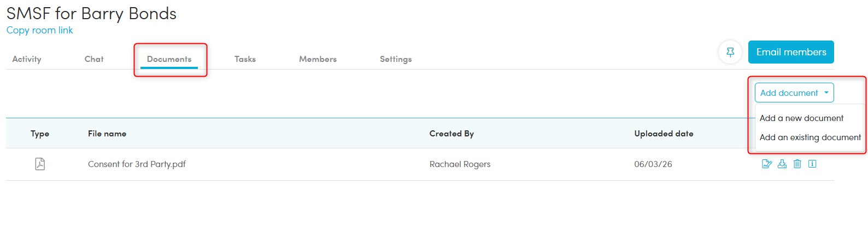Click the pin room icon
Screen dimensions: 868x247
point(730,53)
